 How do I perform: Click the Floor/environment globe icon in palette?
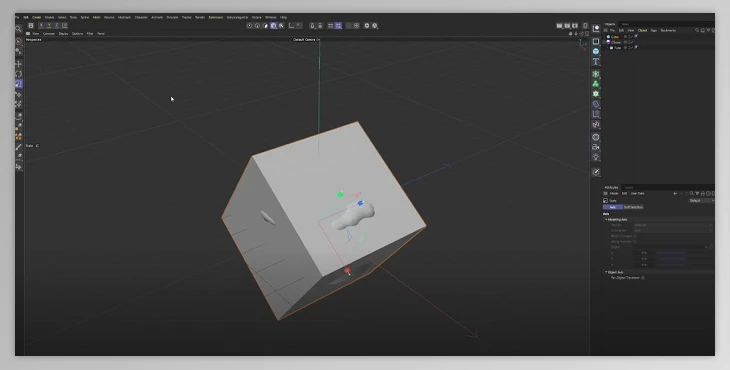pos(596,137)
